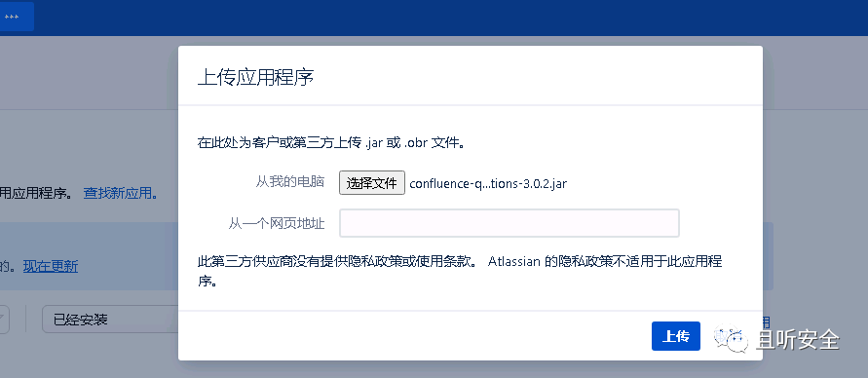Screen dimensions: 868x378
Task: Click the 从我的电脑 label
Action: [x=289, y=181]
